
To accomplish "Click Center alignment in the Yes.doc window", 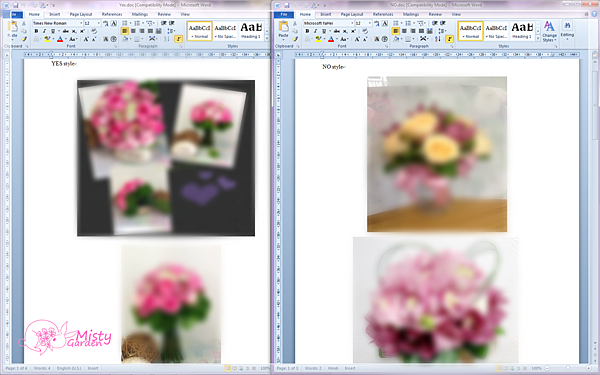I will coord(133,31).
